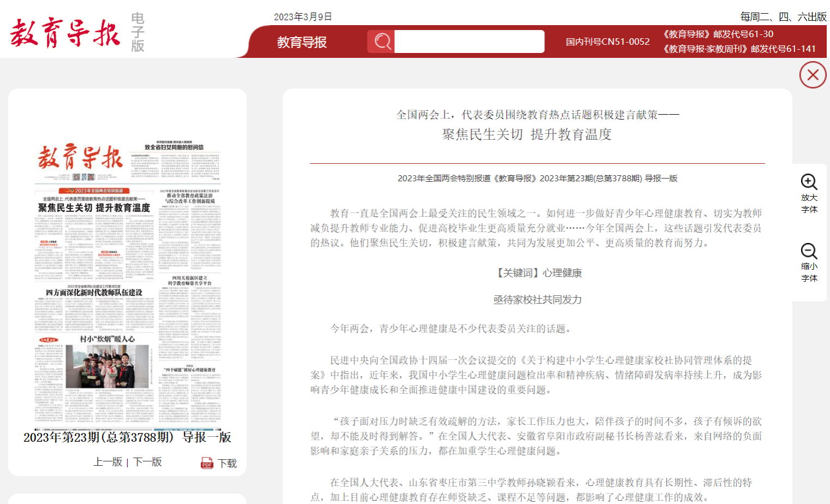Open the 教育导报 navigation tab
The image size is (830, 504).
301,42
